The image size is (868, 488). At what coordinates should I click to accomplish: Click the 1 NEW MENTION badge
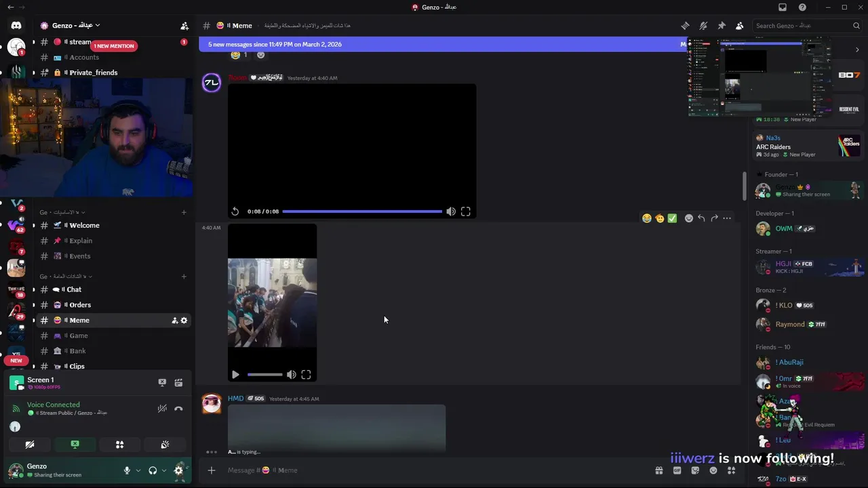[114, 46]
